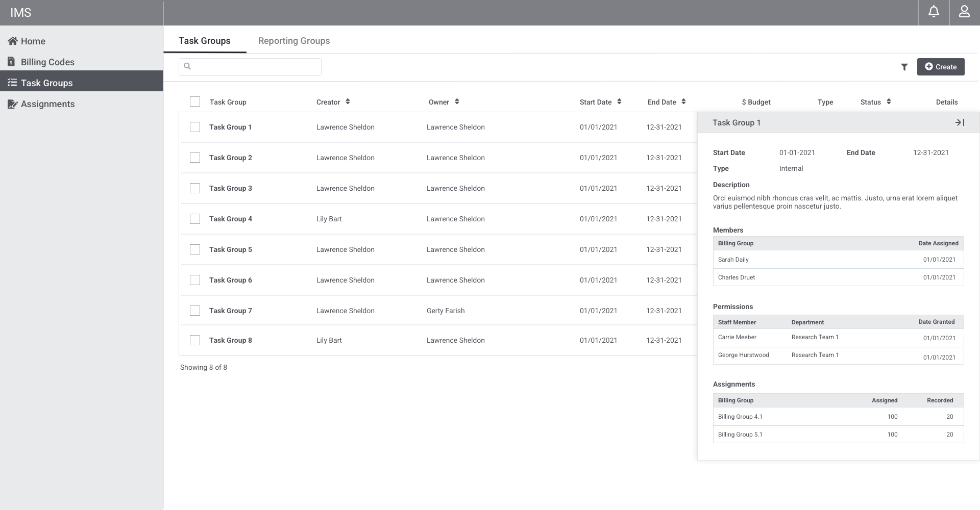Click the Billing Codes sidebar icon
980x510 pixels.
point(12,62)
